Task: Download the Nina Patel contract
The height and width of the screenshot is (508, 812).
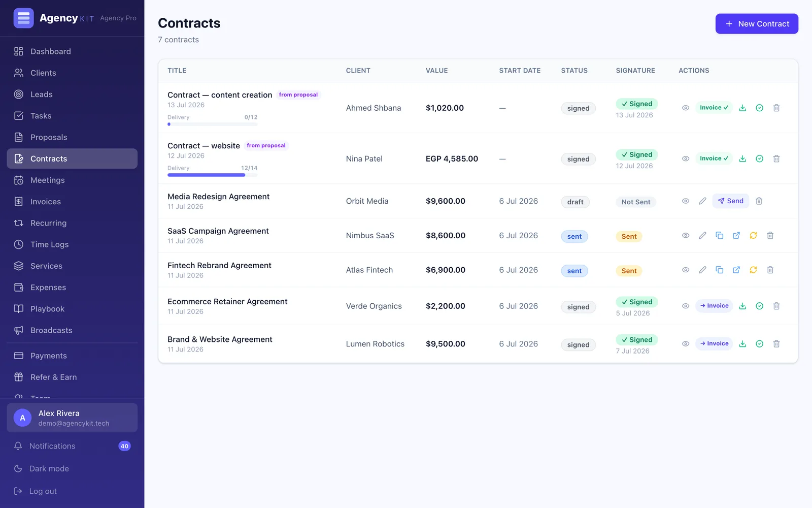Action: click(742, 158)
